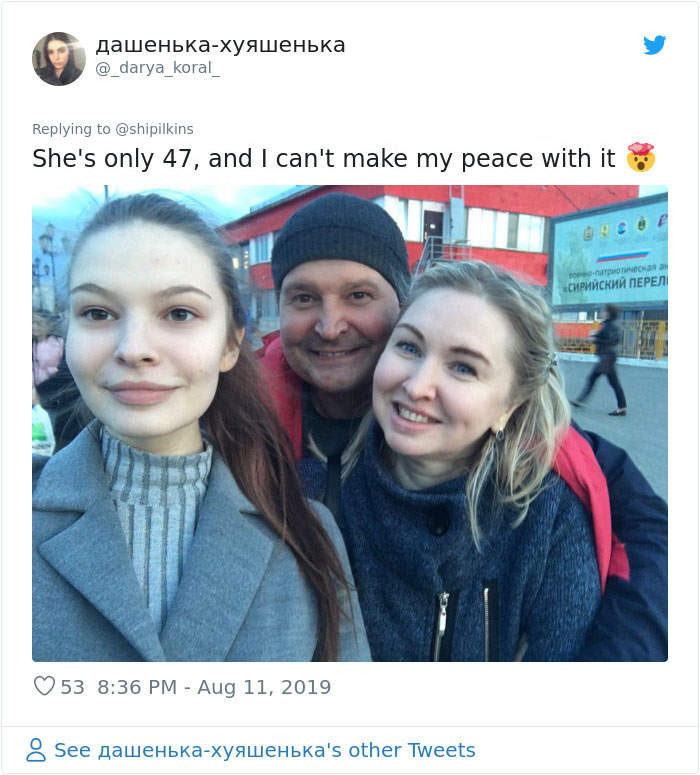Click the pedestrian walking in the photo background
Screen dimensions: 700x775
[x=601, y=360]
